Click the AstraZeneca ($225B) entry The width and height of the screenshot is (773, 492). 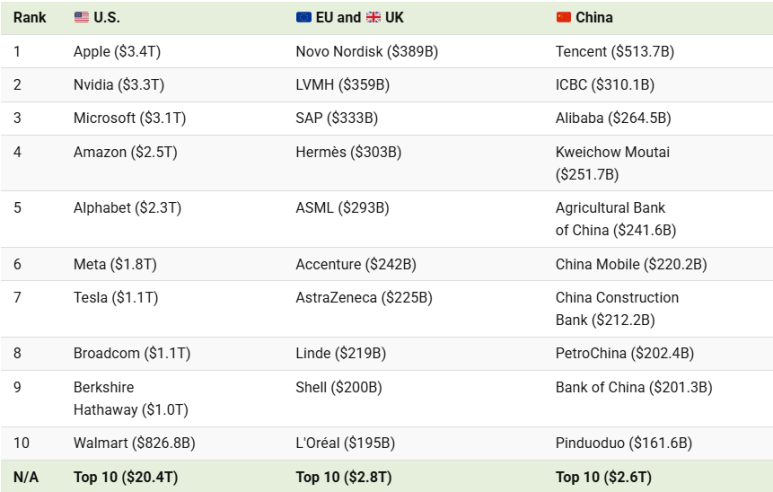[364, 298]
